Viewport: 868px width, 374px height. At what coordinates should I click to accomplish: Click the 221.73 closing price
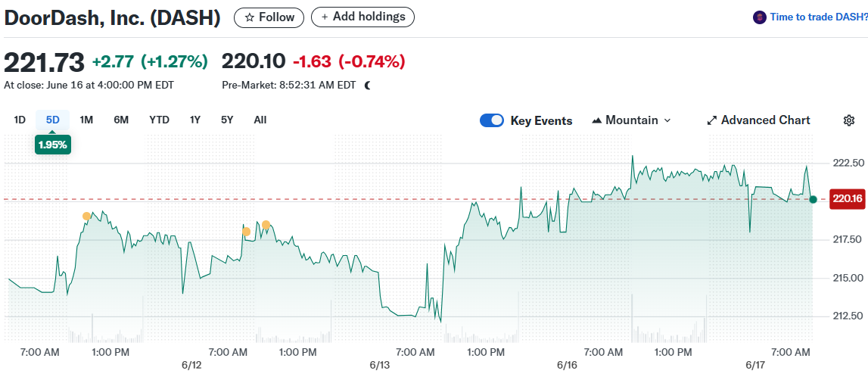pos(45,61)
